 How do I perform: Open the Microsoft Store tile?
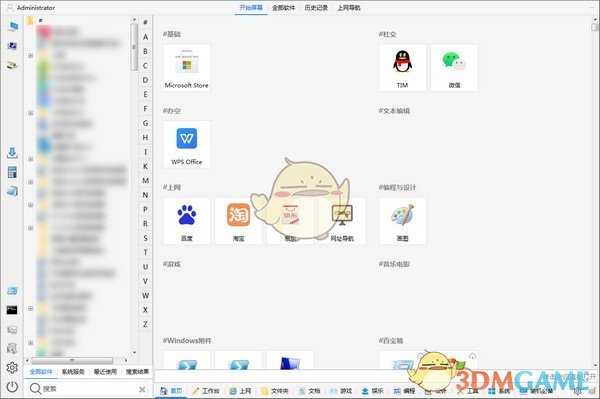click(187, 68)
